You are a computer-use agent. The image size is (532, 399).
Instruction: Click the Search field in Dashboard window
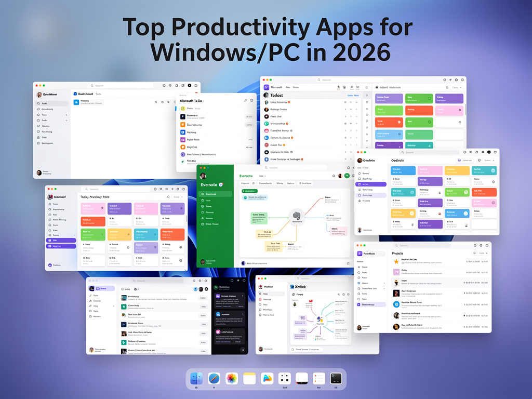(121, 86)
